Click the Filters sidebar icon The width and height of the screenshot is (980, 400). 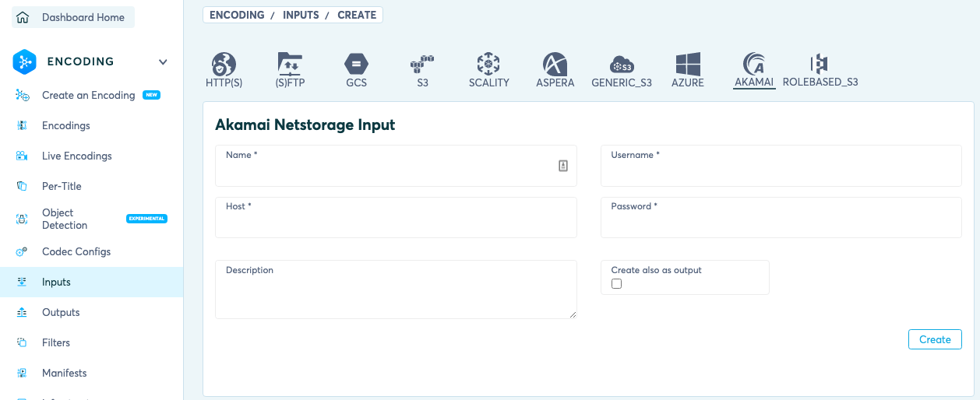(x=23, y=342)
